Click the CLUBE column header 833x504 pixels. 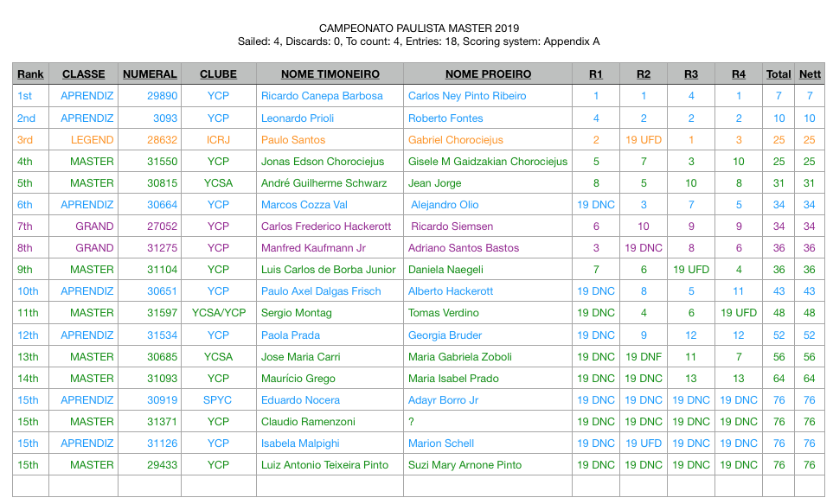click(x=218, y=74)
